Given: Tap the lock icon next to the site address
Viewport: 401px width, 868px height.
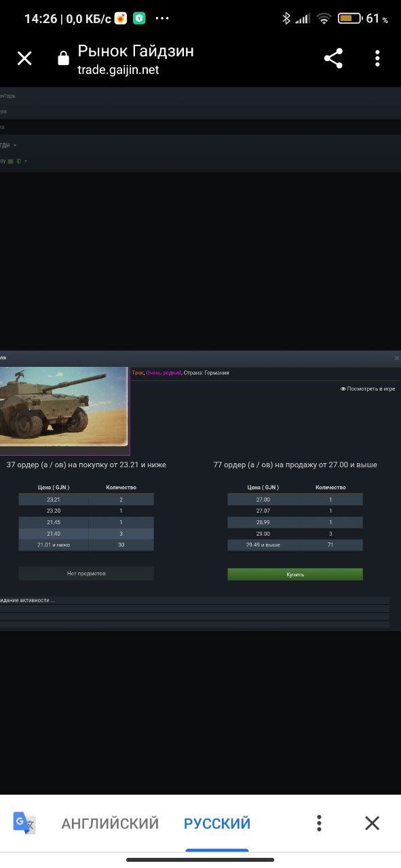Looking at the screenshot, I should [64, 59].
